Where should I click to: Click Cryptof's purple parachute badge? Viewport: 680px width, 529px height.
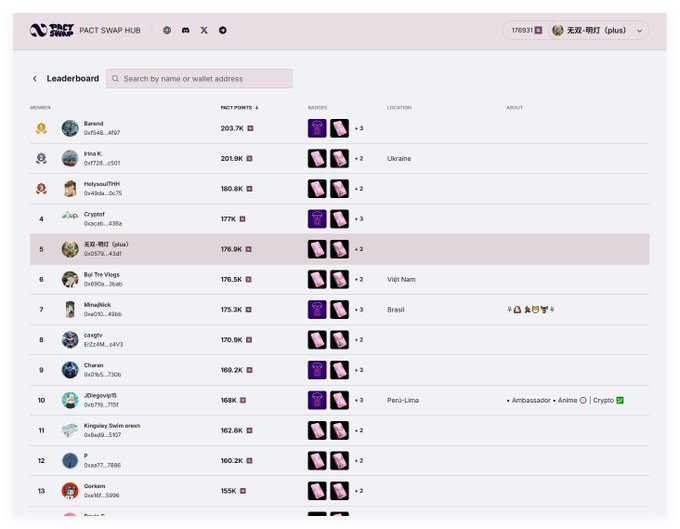click(317, 219)
